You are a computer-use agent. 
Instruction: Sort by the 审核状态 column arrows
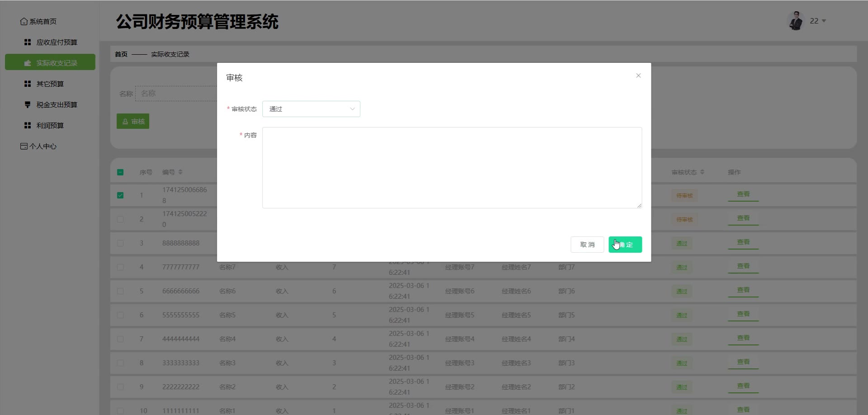(702, 172)
